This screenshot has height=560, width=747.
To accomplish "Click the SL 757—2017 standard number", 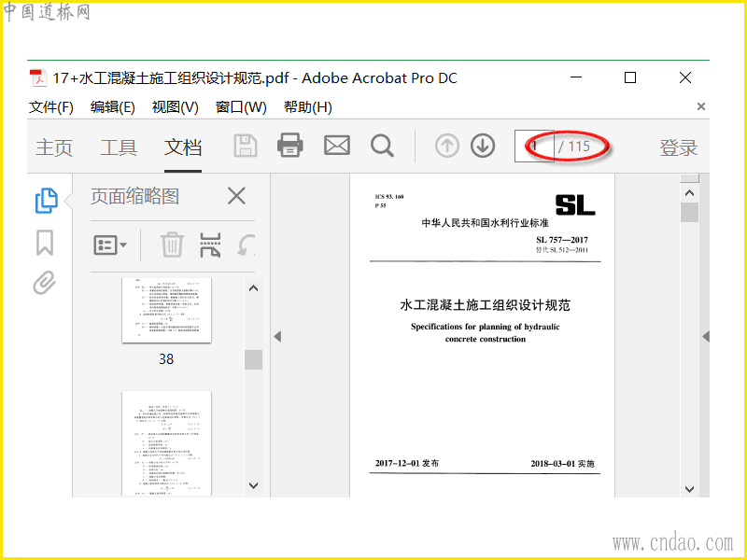I will [x=562, y=240].
